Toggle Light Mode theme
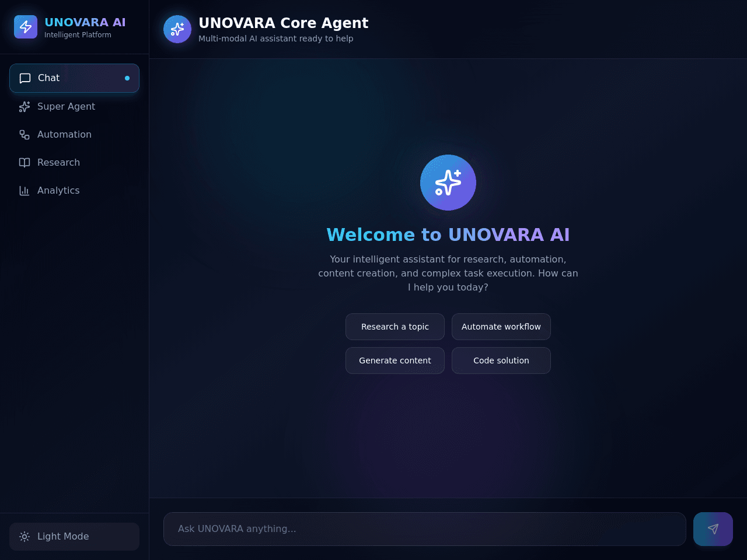Viewport: 747px width, 560px height. [x=75, y=537]
